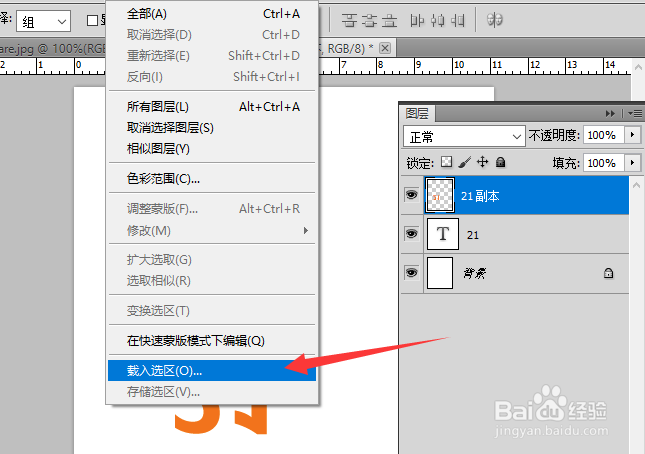Screen dimensions: 645x454
Task: Click the align vertical centers icon
Action: coord(369,20)
